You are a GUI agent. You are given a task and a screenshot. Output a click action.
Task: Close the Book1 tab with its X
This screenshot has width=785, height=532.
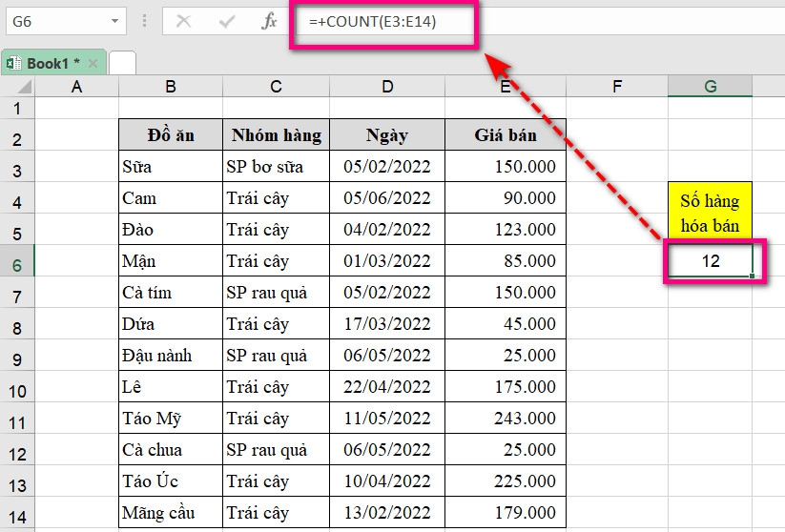[x=93, y=63]
